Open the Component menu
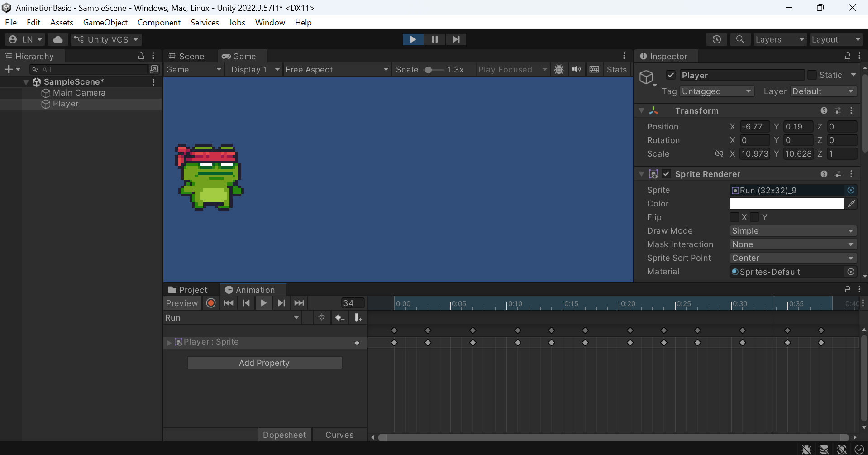 [x=159, y=22]
